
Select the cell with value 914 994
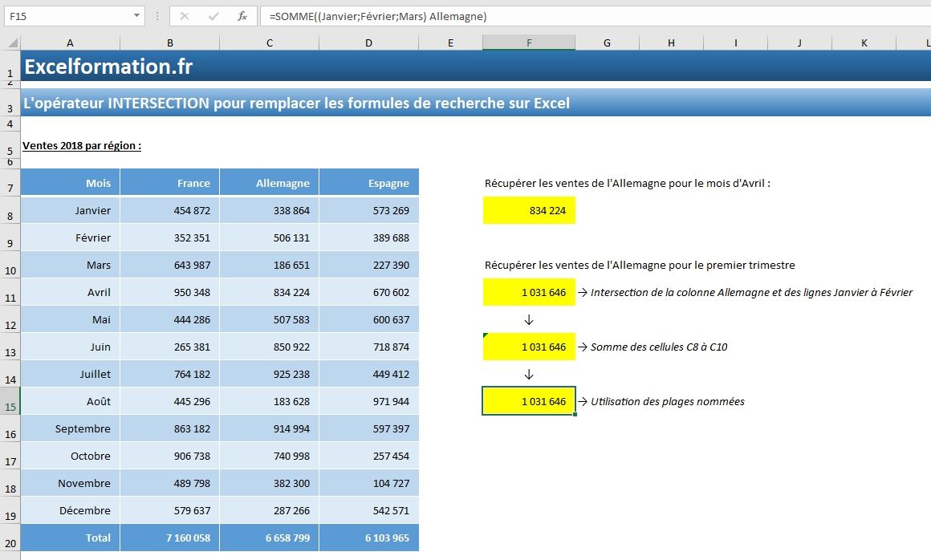[270, 429]
